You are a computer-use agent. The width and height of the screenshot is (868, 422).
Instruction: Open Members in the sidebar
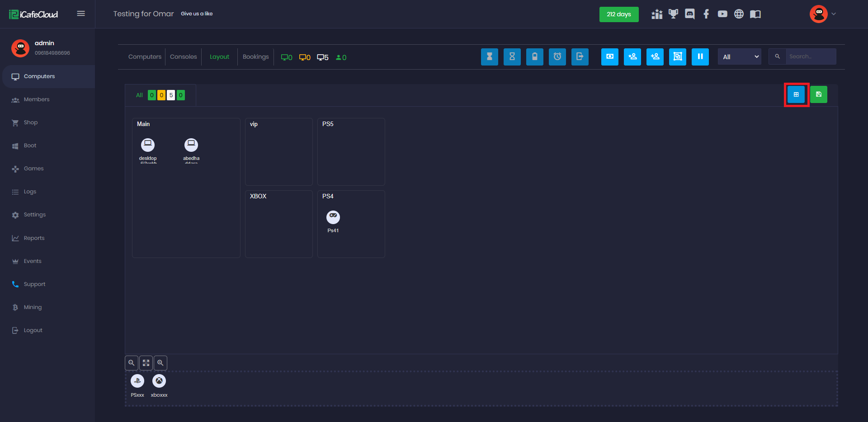(37, 99)
